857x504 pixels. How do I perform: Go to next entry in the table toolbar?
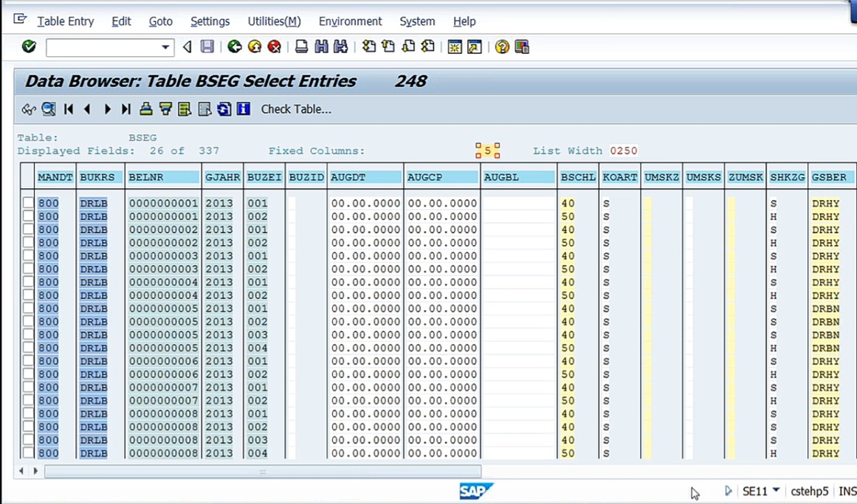click(x=107, y=109)
